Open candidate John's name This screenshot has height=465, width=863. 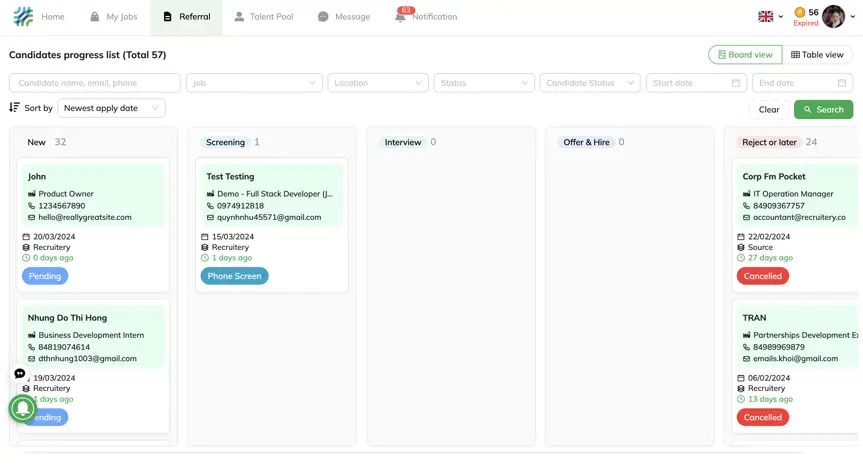[x=37, y=177]
